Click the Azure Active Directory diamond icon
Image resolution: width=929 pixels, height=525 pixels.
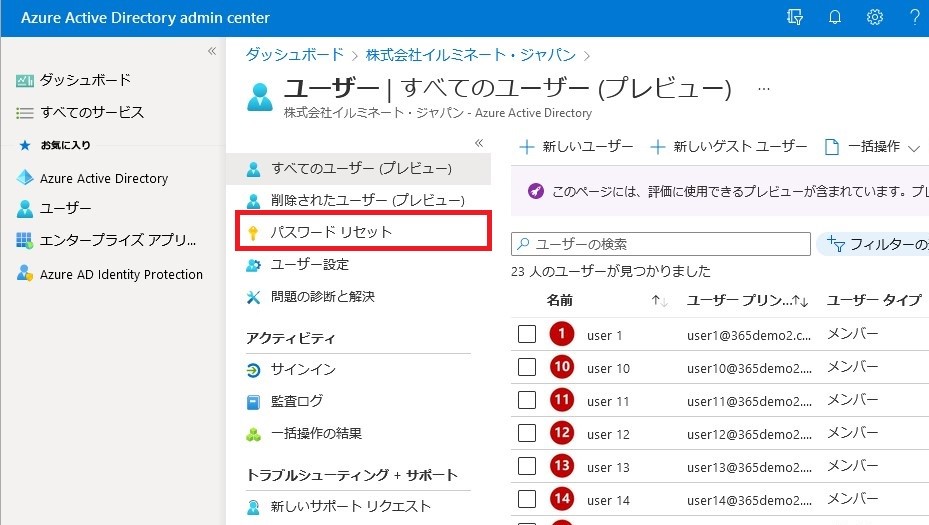pos(25,178)
